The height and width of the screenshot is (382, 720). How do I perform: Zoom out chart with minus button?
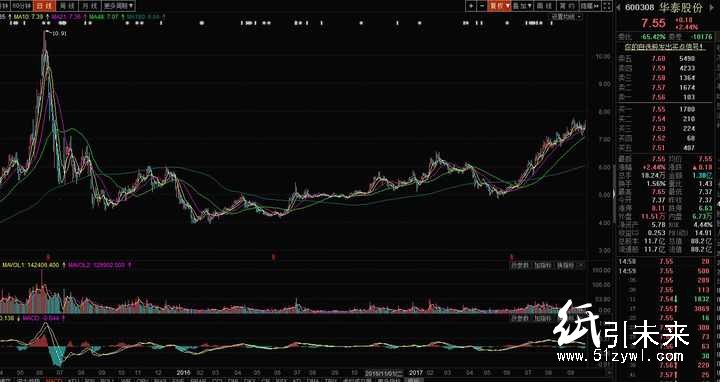(482, 6)
